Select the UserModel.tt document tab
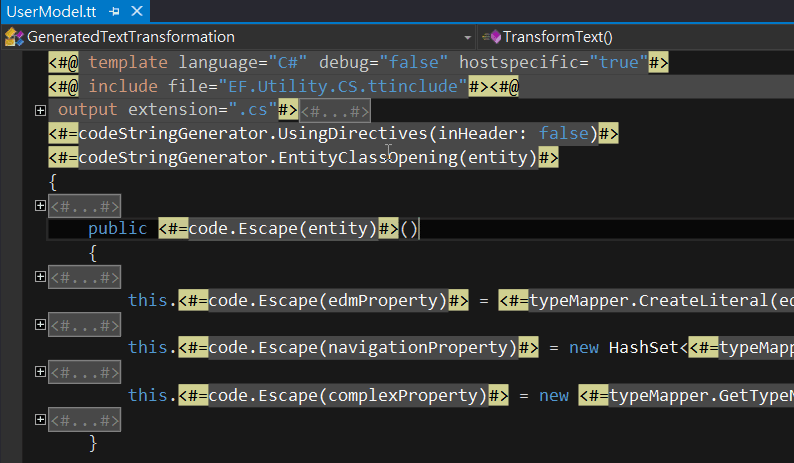Screen dimensions: 794x463 pos(46,11)
